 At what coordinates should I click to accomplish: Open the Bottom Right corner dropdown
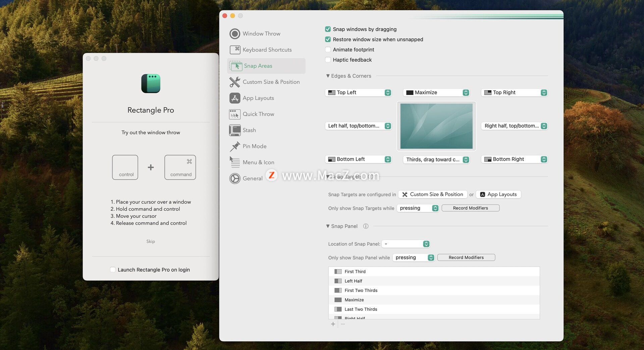(x=514, y=159)
